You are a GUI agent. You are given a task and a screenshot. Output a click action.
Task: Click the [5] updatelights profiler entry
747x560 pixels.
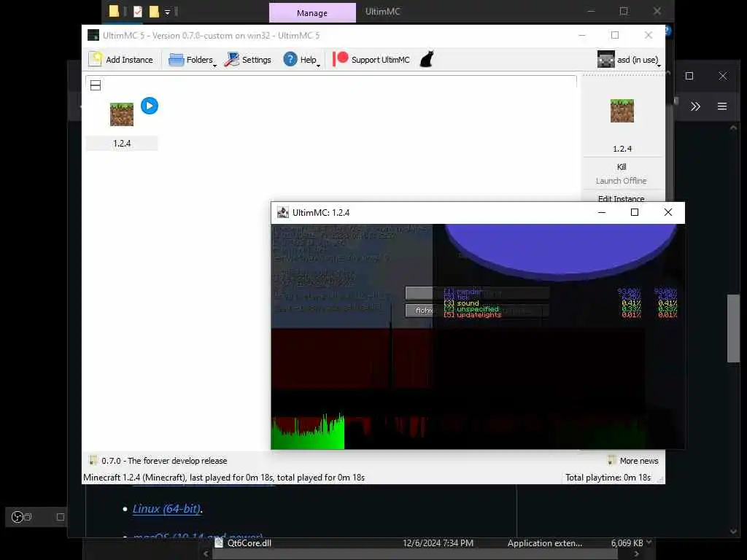point(473,315)
